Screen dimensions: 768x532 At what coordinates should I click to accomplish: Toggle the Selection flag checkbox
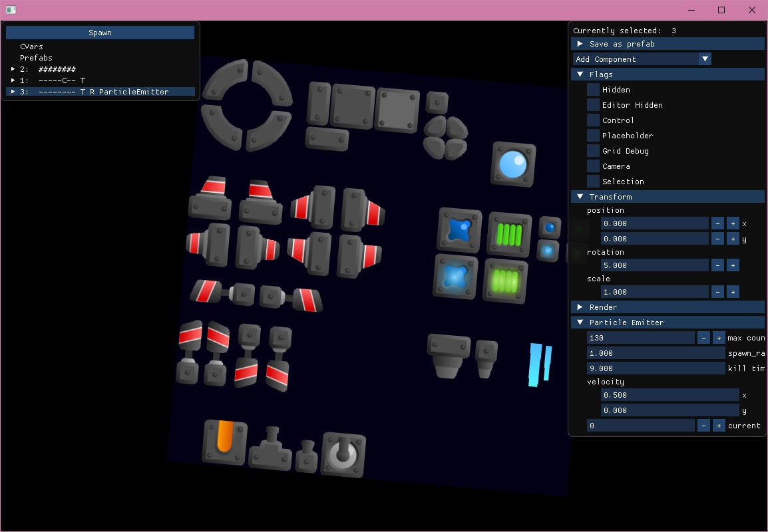pos(593,181)
